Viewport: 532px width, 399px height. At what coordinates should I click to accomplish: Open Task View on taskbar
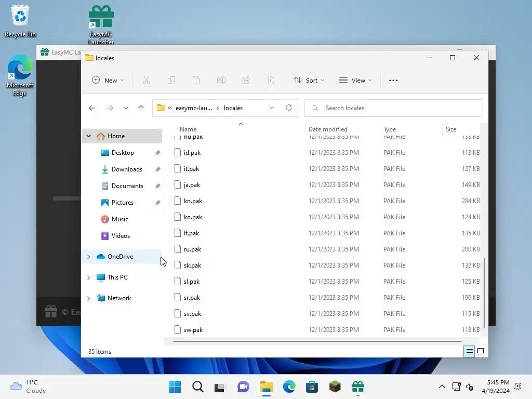tap(220, 387)
